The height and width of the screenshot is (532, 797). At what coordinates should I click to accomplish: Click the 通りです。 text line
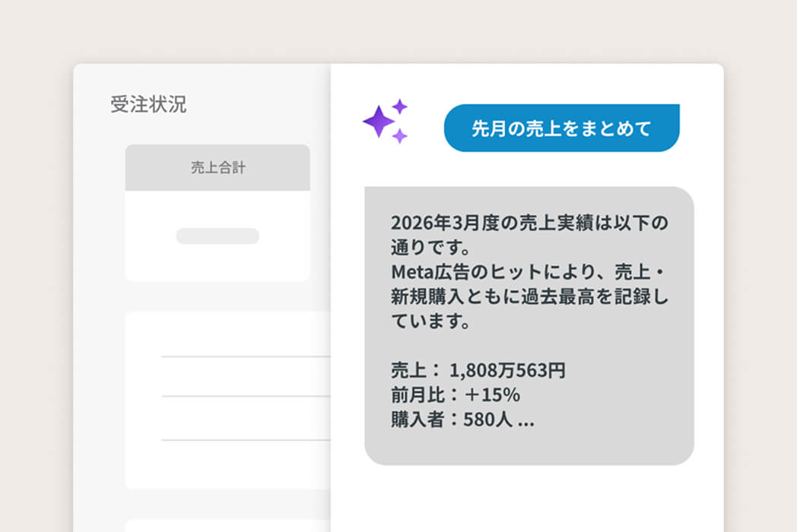(430, 248)
